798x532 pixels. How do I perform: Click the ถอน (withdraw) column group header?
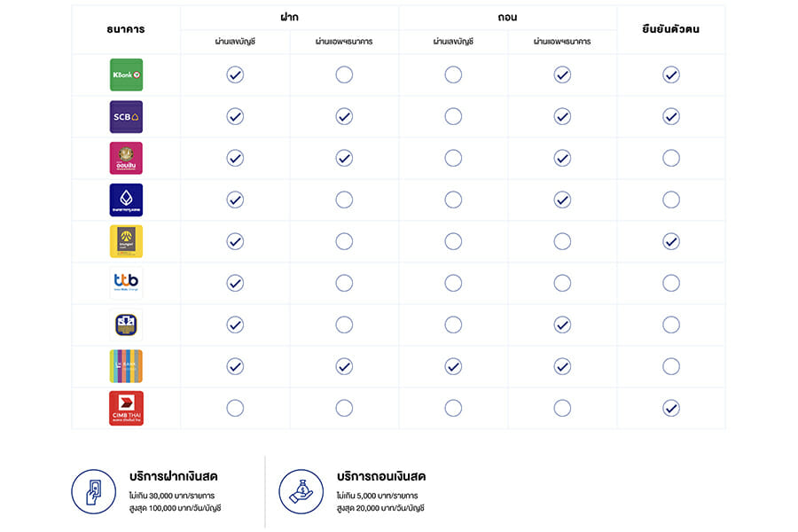pos(508,18)
